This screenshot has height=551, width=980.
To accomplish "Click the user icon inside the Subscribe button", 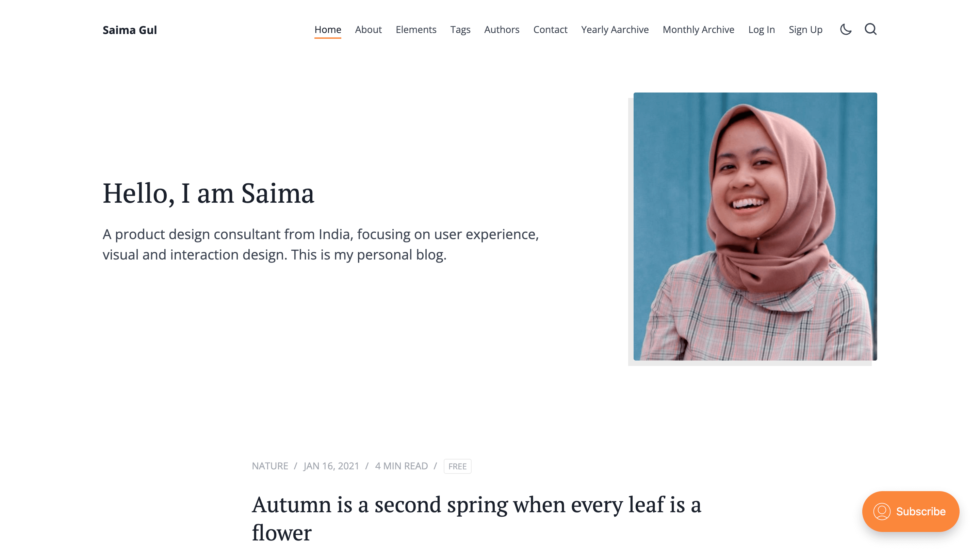I will click(881, 511).
